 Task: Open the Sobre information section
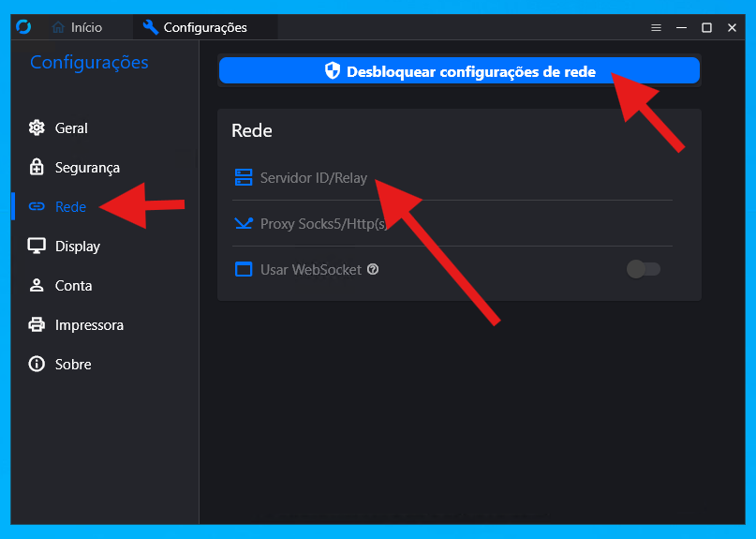click(104, 365)
